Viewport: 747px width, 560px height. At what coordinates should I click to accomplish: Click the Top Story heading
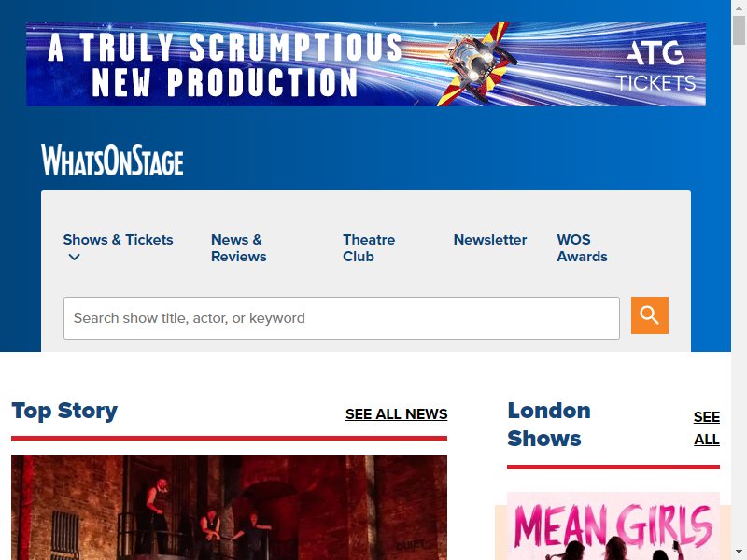click(x=64, y=411)
